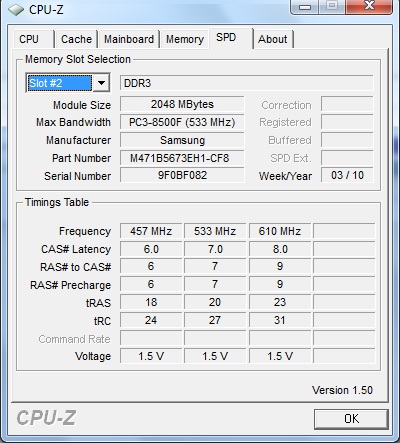Click the 03 / 10 Week/Year value
This screenshot has height=443, width=400.
point(347,175)
